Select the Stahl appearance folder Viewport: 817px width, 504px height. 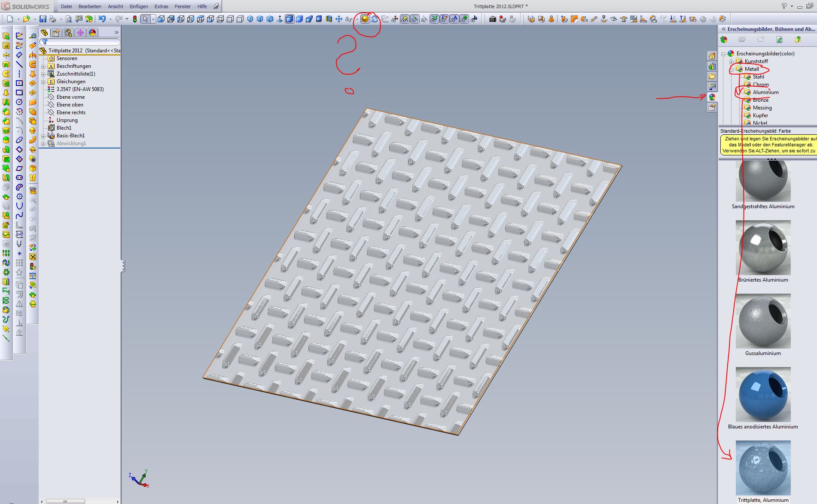click(x=754, y=77)
